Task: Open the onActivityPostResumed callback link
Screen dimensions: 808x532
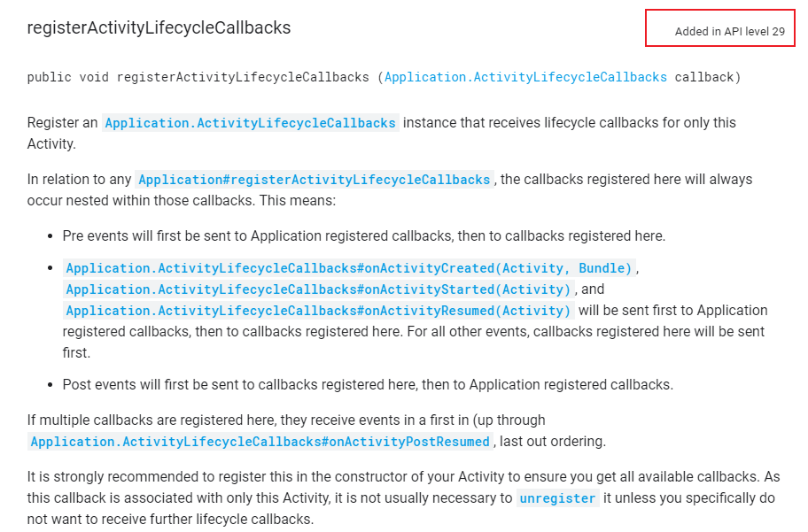Action: [260, 442]
